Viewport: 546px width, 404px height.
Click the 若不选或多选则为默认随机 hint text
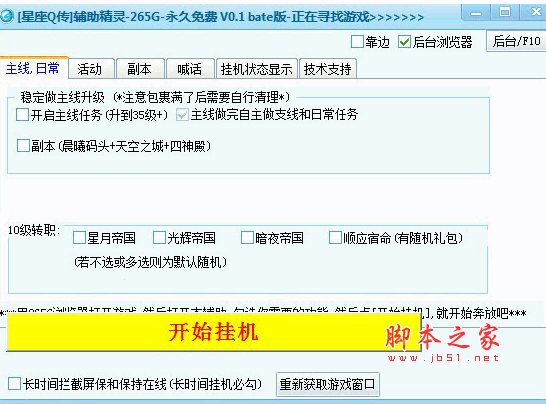coord(150,262)
